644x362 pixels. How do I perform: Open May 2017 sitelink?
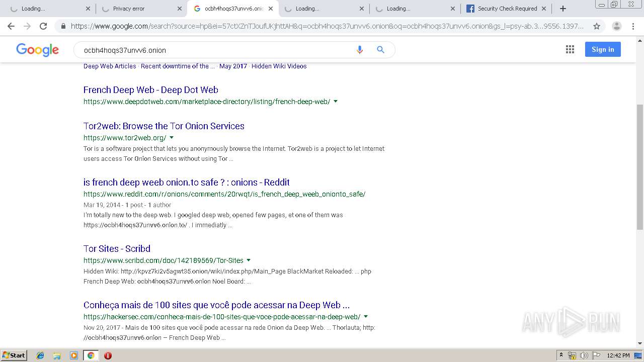[233, 66]
